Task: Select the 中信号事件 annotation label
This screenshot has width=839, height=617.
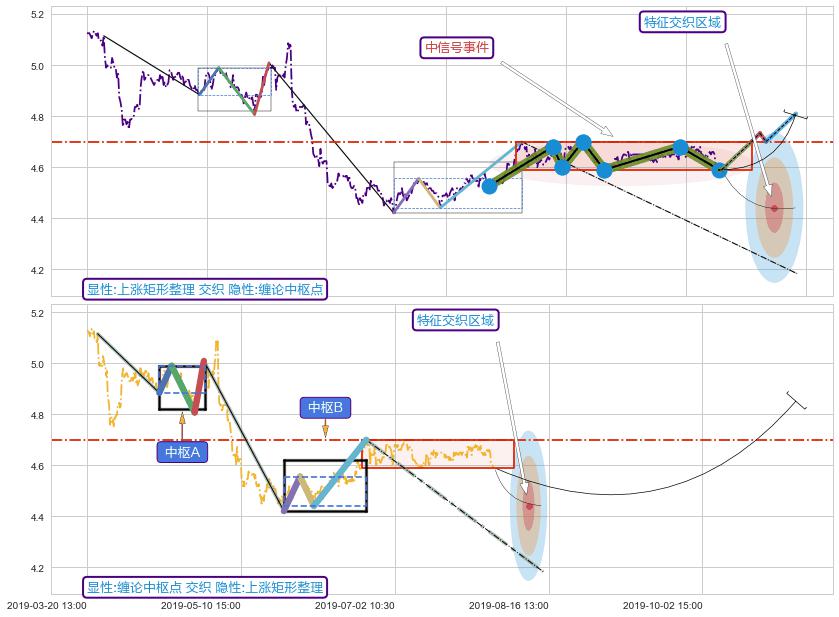Action: coord(458,47)
